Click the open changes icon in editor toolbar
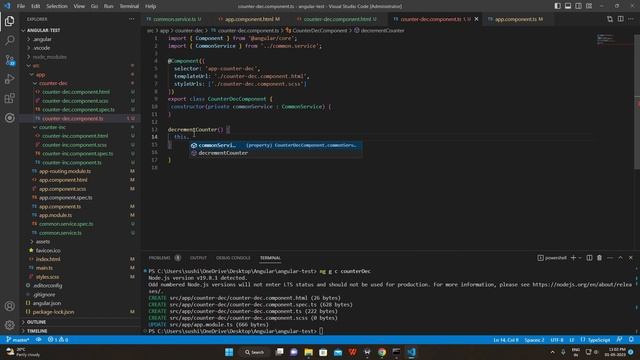Screen dimensions: 640x360 point(610,19)
